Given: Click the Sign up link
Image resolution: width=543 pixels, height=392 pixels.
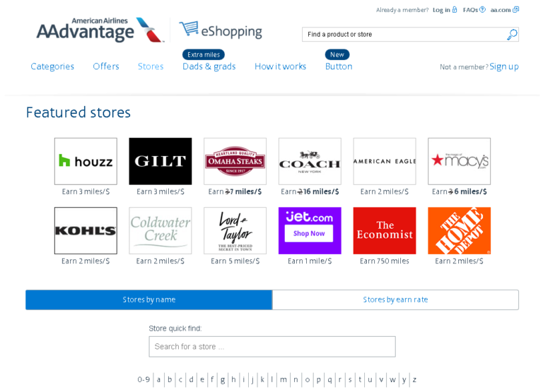Looking at the screenshot, I should [504, 66].
